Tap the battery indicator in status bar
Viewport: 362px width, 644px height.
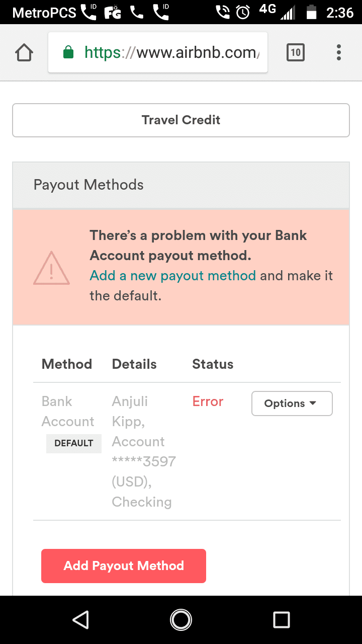click(x=312, y=12)
